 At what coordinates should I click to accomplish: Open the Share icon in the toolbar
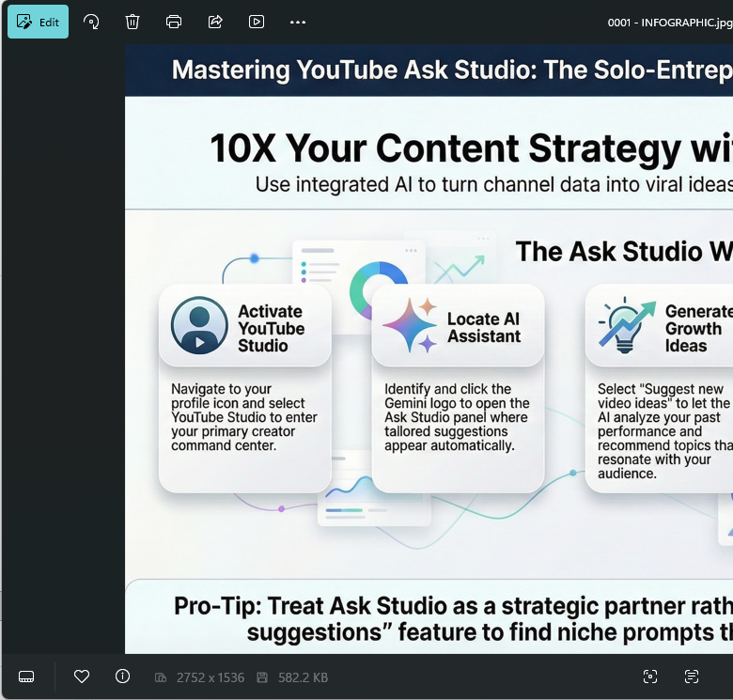(215, 22)
